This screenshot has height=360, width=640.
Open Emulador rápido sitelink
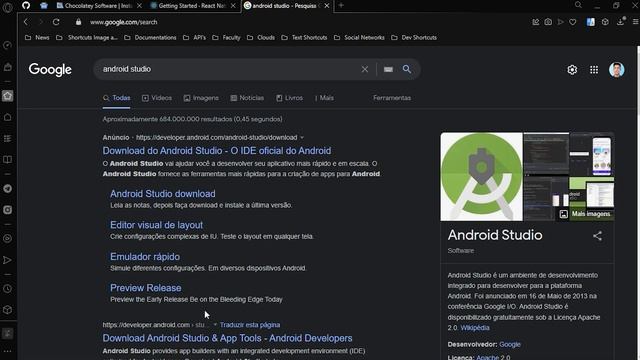(145, 257)
